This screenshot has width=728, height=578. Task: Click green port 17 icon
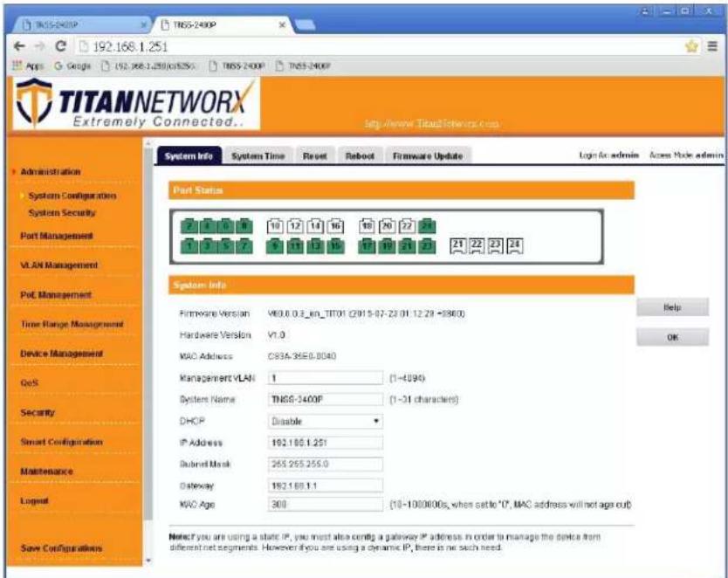click(367, 245)
